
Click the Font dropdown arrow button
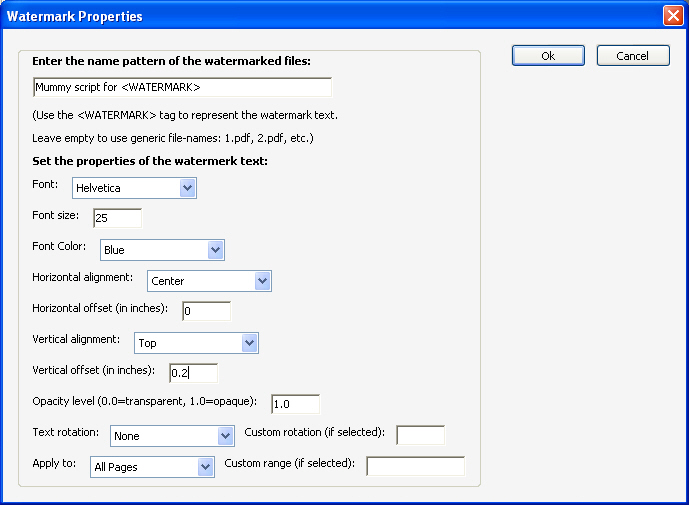click(x=188, y=188)
